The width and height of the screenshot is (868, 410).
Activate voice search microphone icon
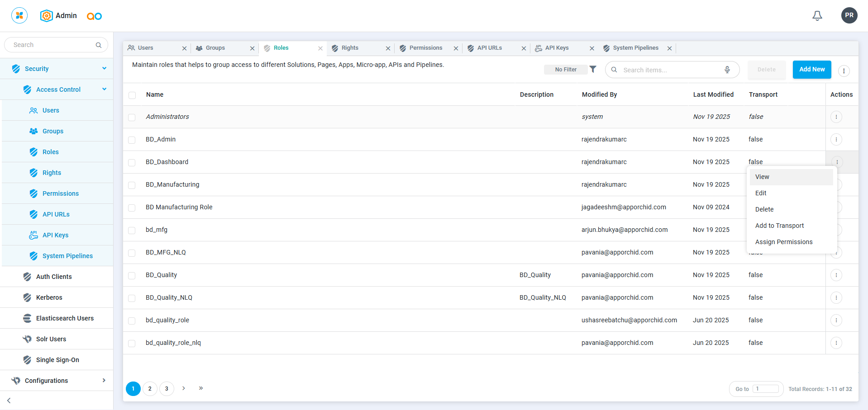tap(727, 70)
